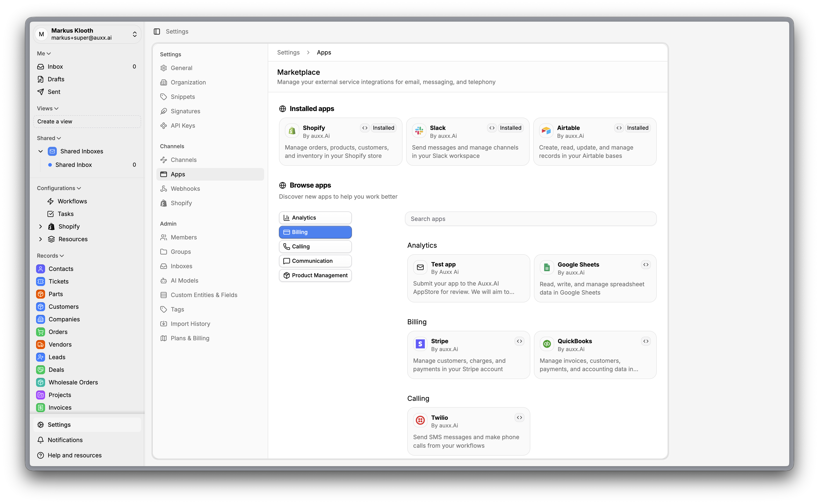
Task: Click the code icon on Google Sheets card
Action: 646,265
